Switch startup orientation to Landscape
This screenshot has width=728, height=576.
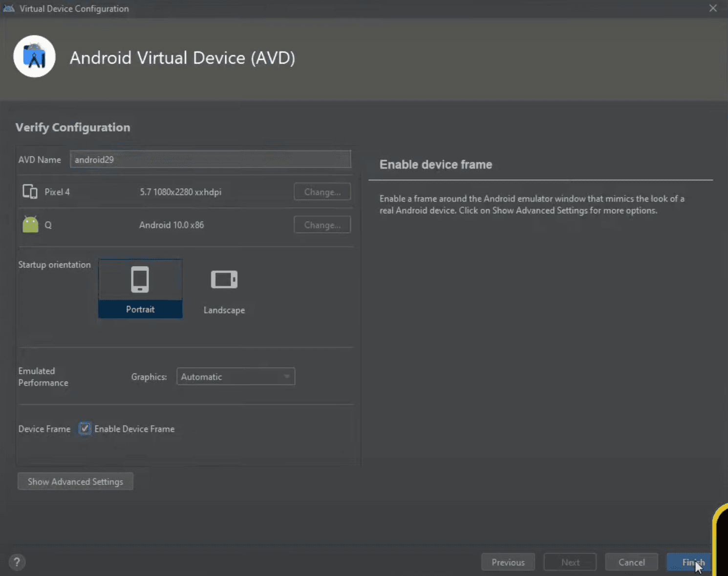(224, 288)
